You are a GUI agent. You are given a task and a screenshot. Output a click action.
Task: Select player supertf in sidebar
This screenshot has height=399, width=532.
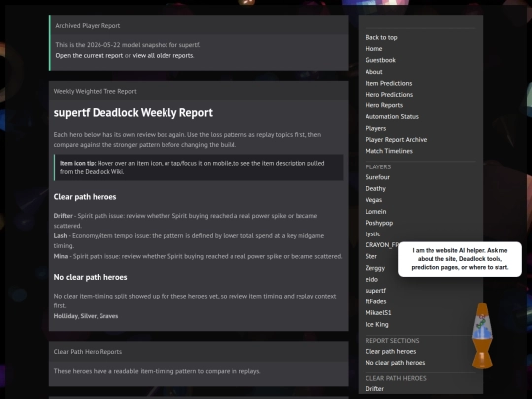point(375,291)
